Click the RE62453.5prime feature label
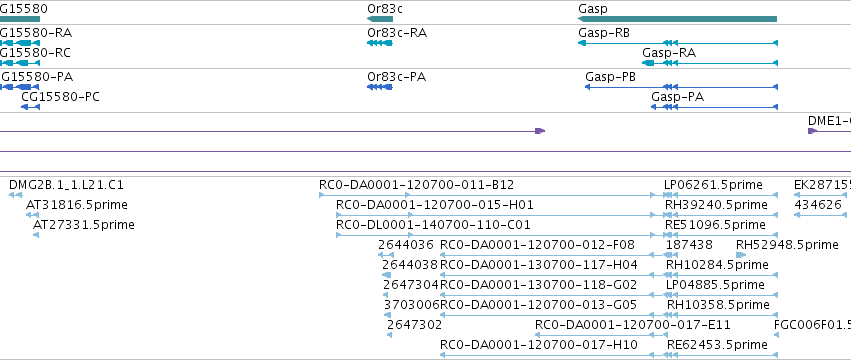The width and height of the screenshot is (851, 360). click(x=717, y=345)
